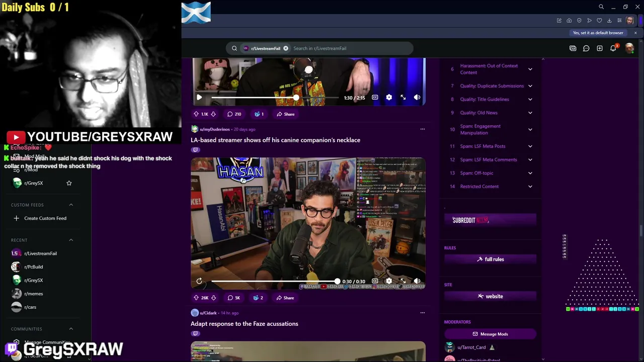Click the search magnifier icon in Reddit bar
Screen dimensions: 644x362
(x=234, y=48)
